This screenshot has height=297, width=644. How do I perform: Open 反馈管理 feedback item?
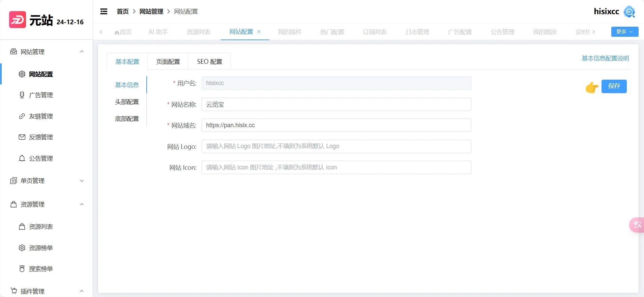point(41,137)
